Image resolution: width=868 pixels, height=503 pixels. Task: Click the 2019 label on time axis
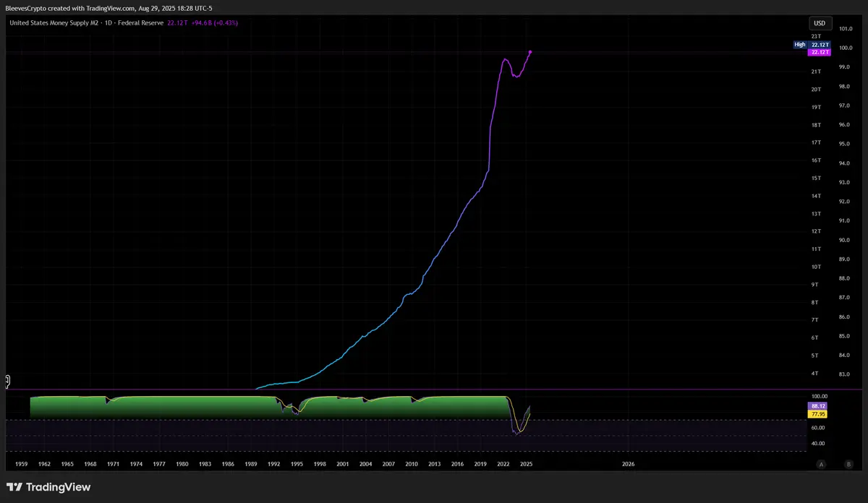point(480,464)
